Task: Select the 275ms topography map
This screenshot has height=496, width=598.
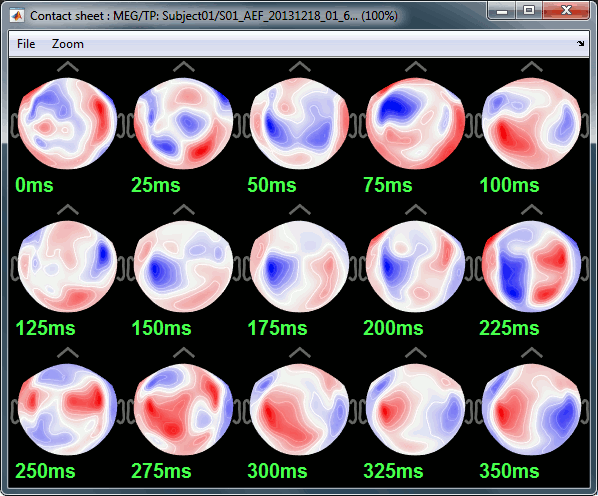Action: click(183, 409)
